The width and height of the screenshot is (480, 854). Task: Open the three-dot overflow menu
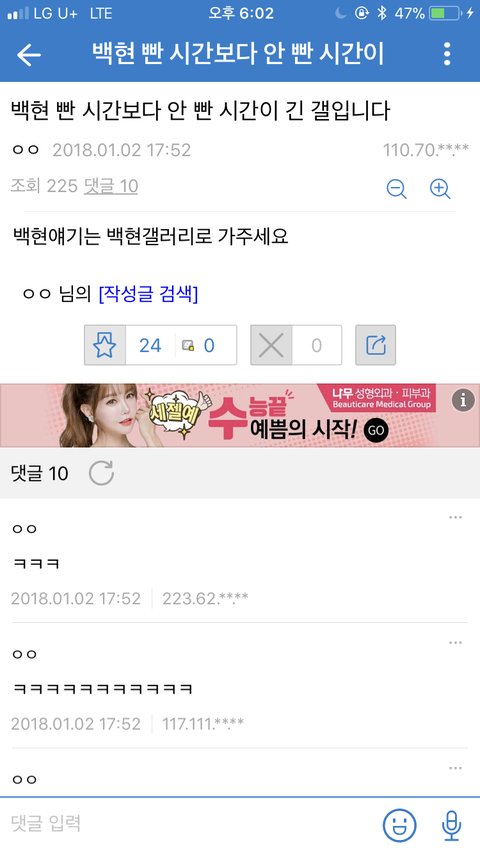(x=447, y=54)
